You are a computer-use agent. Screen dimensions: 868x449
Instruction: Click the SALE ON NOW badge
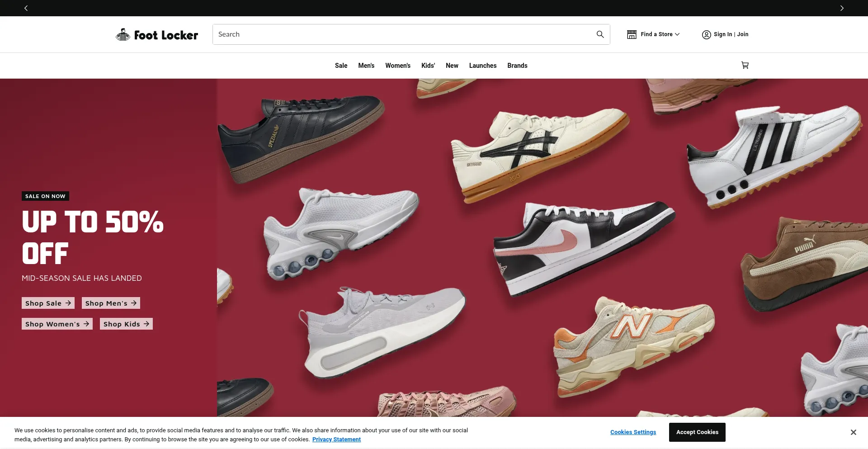pyautogui.click(x=45, y=196)
